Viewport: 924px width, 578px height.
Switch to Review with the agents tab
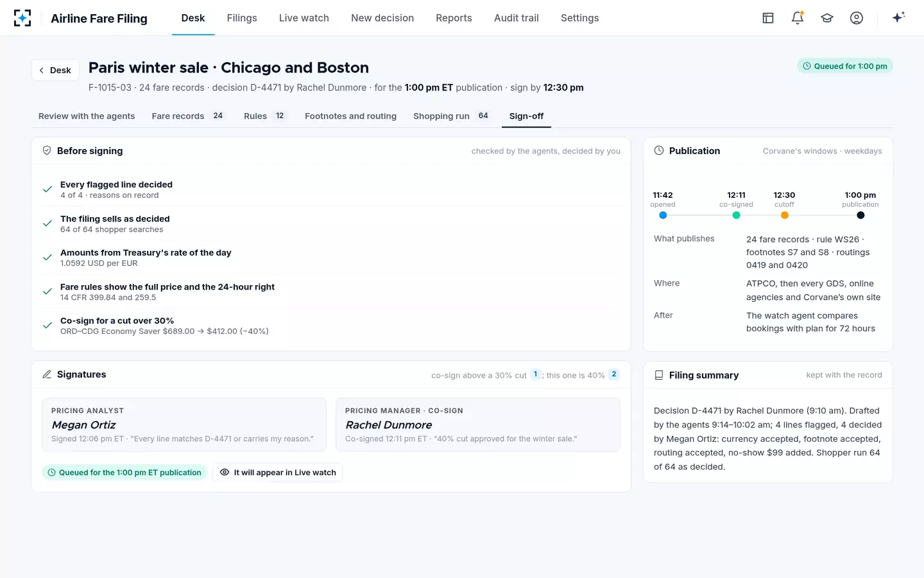click(87, 116)
